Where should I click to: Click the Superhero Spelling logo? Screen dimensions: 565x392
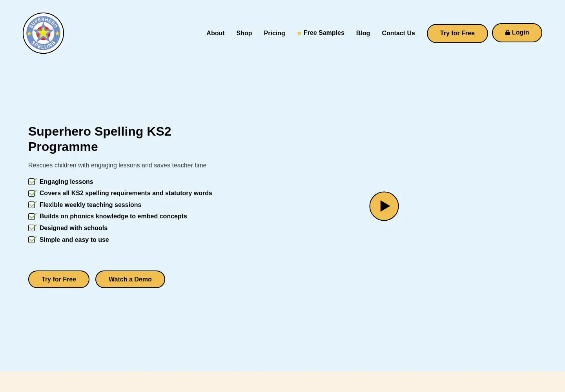[43, 33]
